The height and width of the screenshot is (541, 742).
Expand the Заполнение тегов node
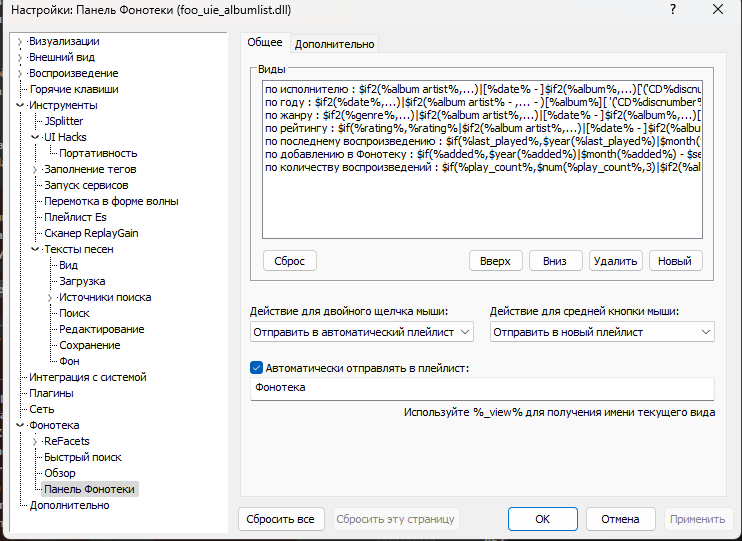[35, 169]
